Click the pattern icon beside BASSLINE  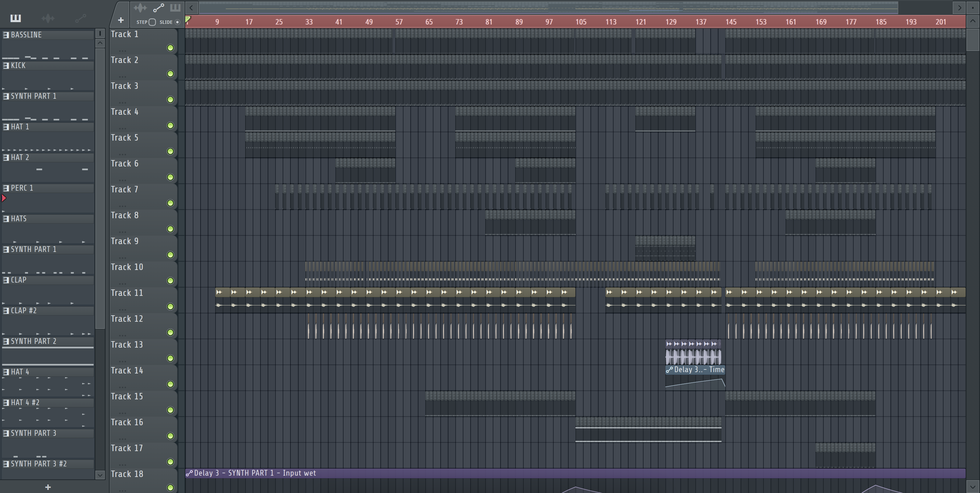click(6, 35)
